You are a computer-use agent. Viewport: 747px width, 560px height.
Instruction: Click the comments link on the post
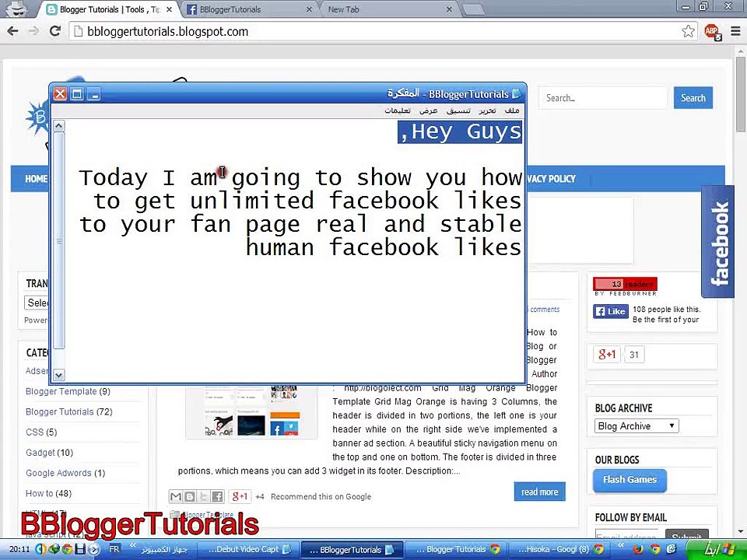coord(545,310)
